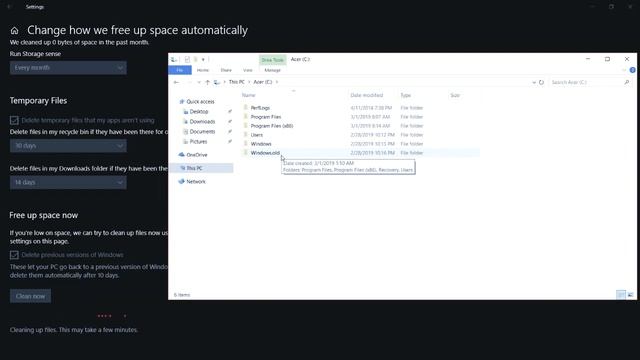
Task: Click the Properties icon in the Quick Access Toolbar
Action: tap(187, 60)
